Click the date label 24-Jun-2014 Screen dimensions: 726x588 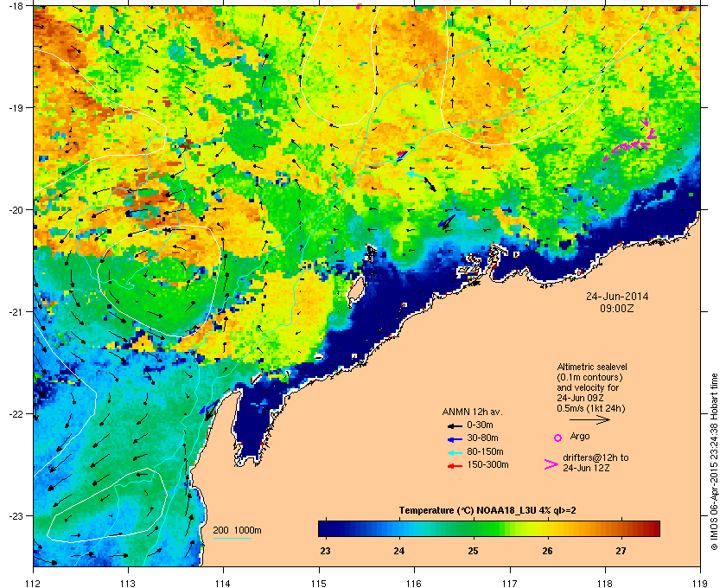(x=617, y=297)
